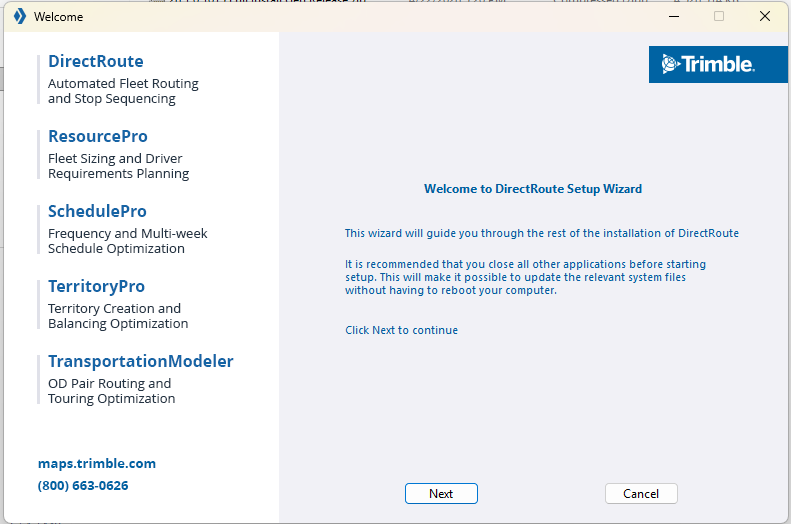Click "Welcome to DirectRoute Setup Wizard" heading

point(533,189)
